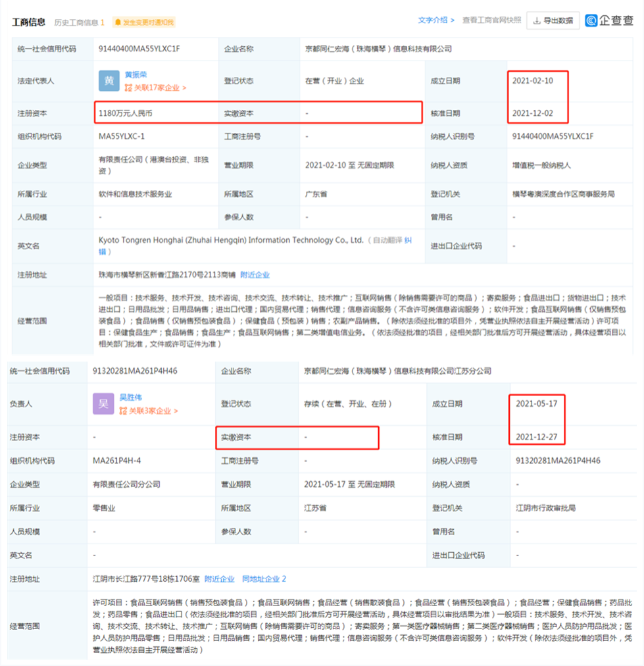This screenshot has width=644, height=666.
Task: Click the 吴 avatar of branch head 吴胜伟
Action: click(103, 403)
